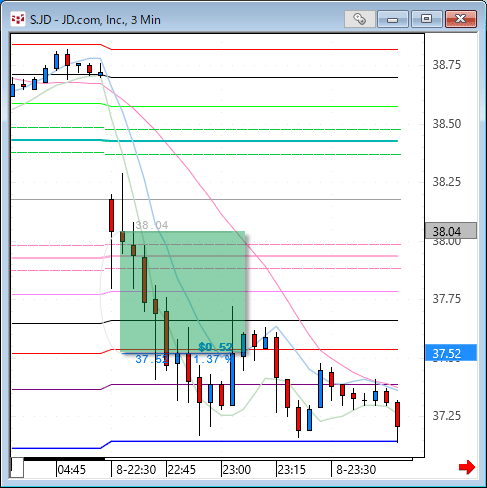
Task: Click the link chart chain icon
Action: tap(359, 19)
